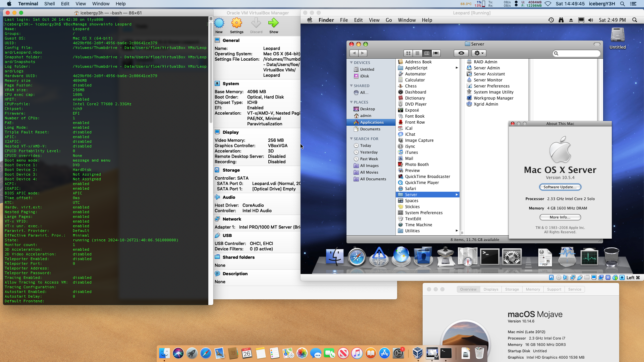
Task: Open Launchpad rocket in Mojave dock
Action: pos(192,353)
